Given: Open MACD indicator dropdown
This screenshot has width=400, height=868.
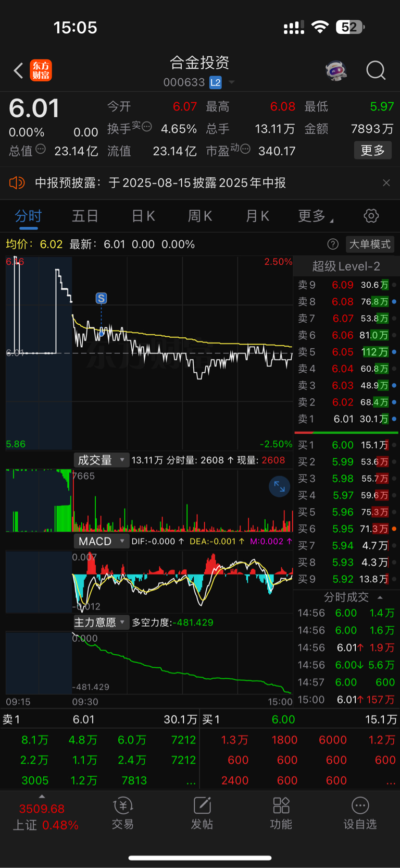Looking at the screenshot, I should point(101,541).
